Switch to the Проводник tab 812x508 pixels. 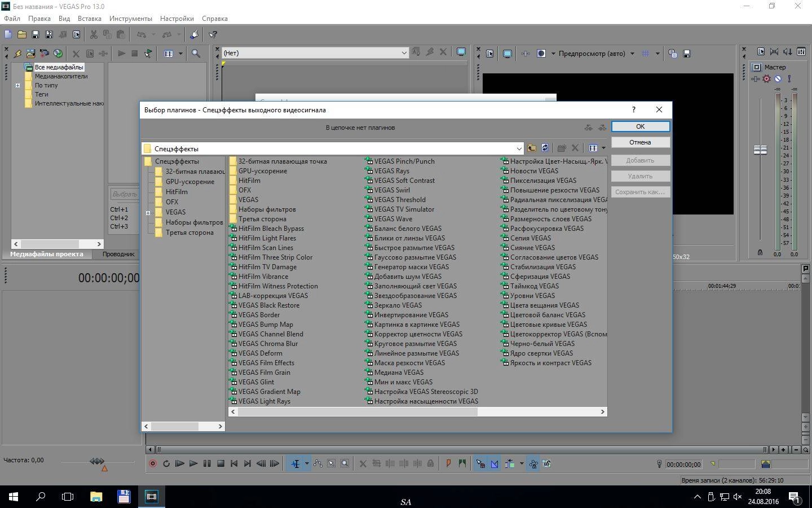pyautogui.click(x=118, y=254)
